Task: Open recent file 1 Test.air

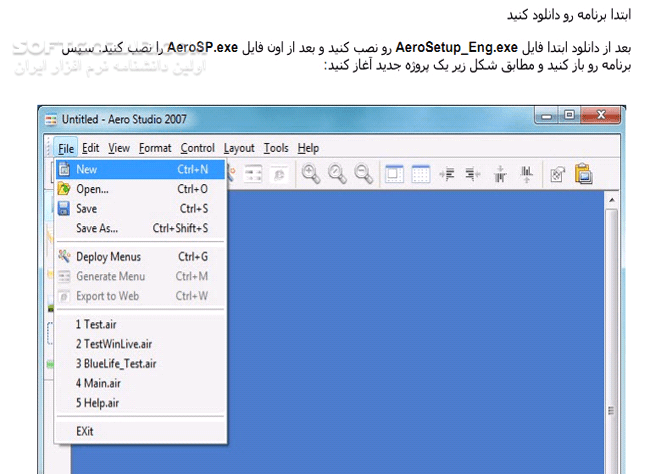Action: coord(141,324)
